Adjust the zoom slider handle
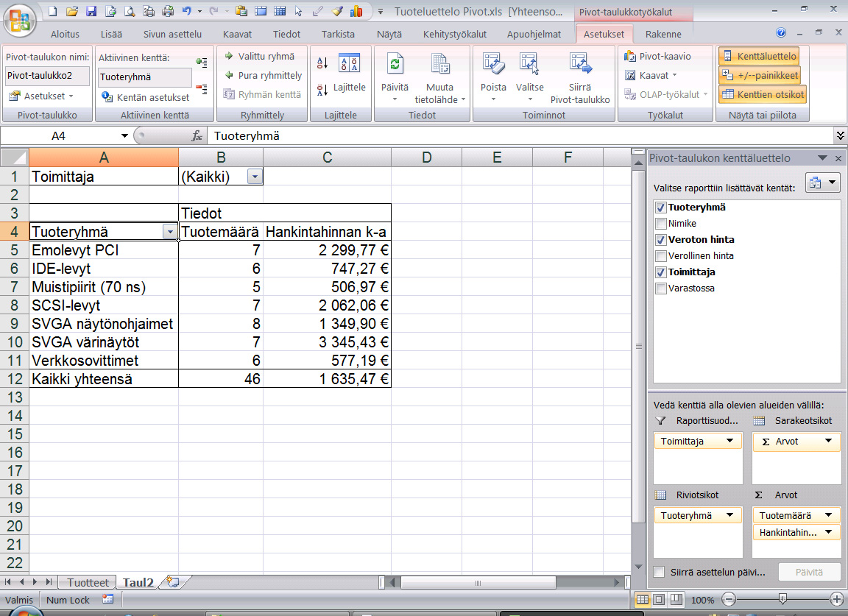The image size is (848, 616). [x=782, y=598]
